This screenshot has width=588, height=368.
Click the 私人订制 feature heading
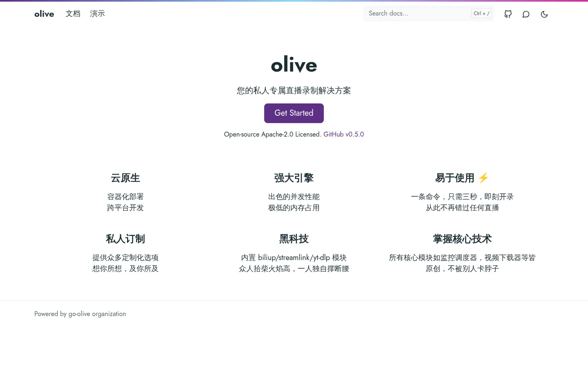coord(125,239)
